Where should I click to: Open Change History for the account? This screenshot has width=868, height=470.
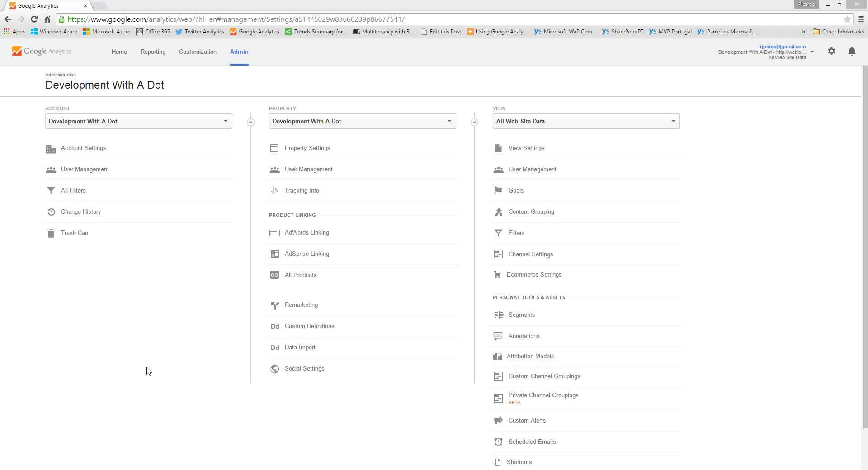coord(81,211)
